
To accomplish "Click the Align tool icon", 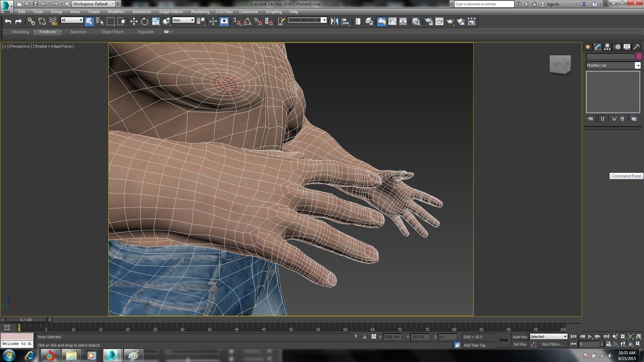I will tap(345, 21).
